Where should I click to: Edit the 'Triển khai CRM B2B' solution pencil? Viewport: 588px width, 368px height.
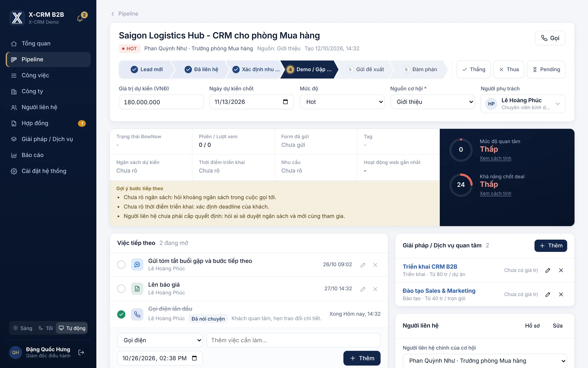click(548, 270)
